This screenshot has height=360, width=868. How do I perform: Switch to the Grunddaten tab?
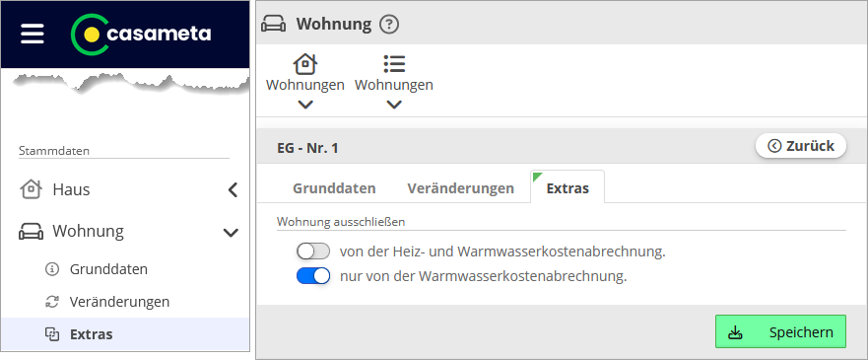tap(334, 188)
